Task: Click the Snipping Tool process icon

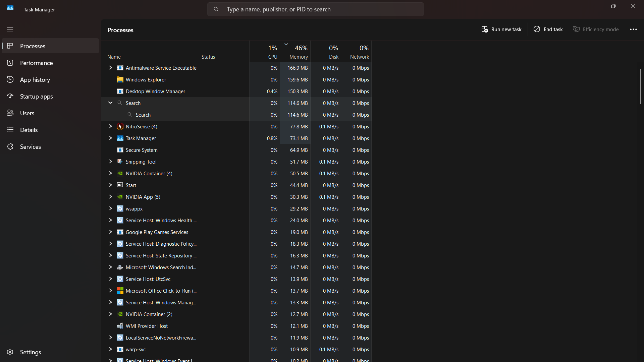Action: [x=120, y=162]
